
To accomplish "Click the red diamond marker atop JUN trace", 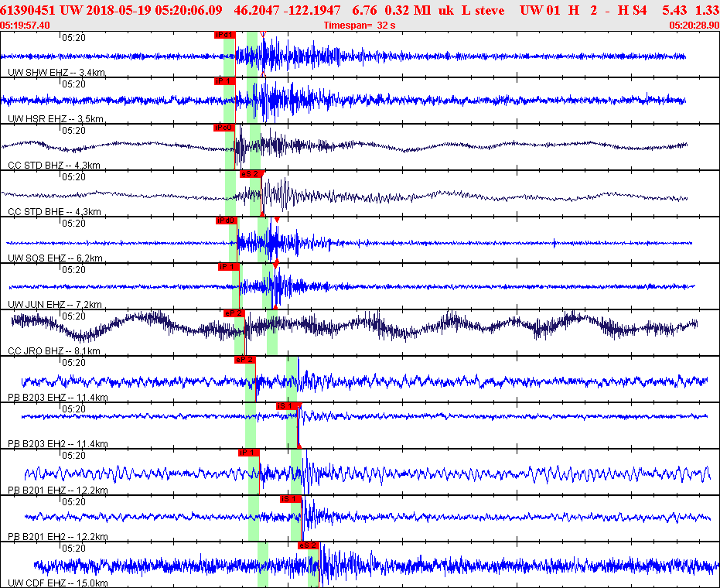I will (276, 264).
